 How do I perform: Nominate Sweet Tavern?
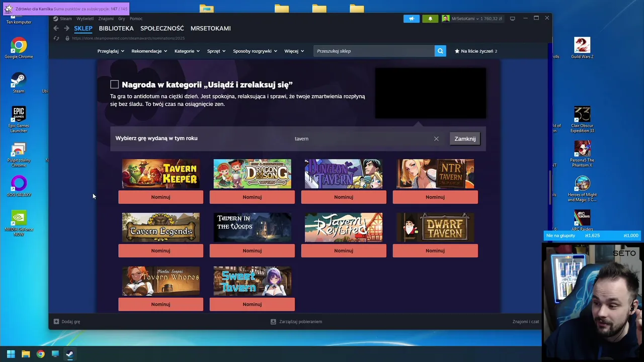coord(252,304)
